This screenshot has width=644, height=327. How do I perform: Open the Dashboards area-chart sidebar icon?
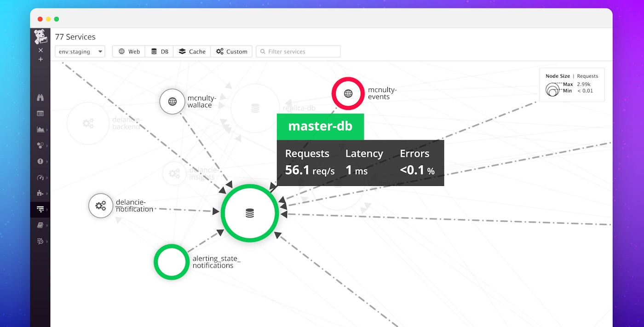click(x=40, y=130)
